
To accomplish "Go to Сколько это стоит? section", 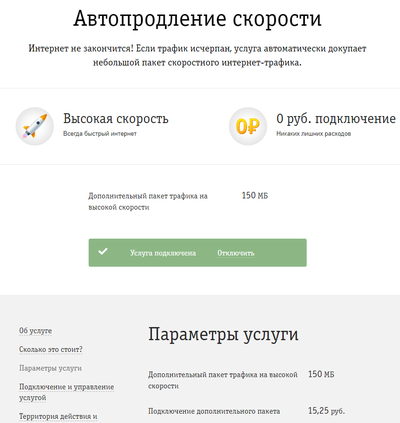I will click(x=51, y=349).
